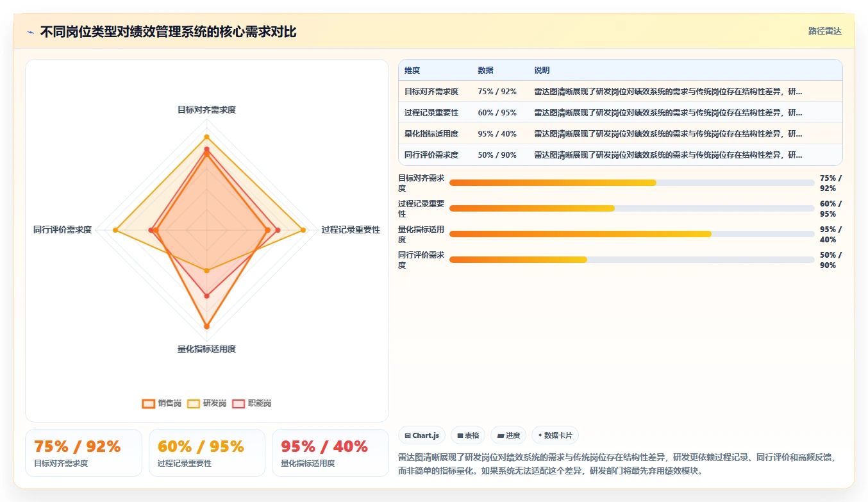Click 研发岗 rightmost data point on radar
The image size is (868, 502).
tap(303, 230)
